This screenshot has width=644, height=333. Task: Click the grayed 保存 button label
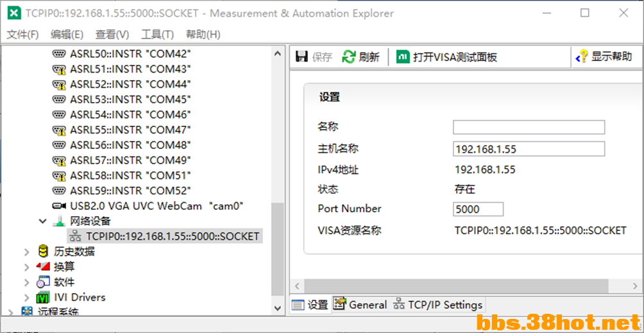pyautogui.click(x=322, y=57)
